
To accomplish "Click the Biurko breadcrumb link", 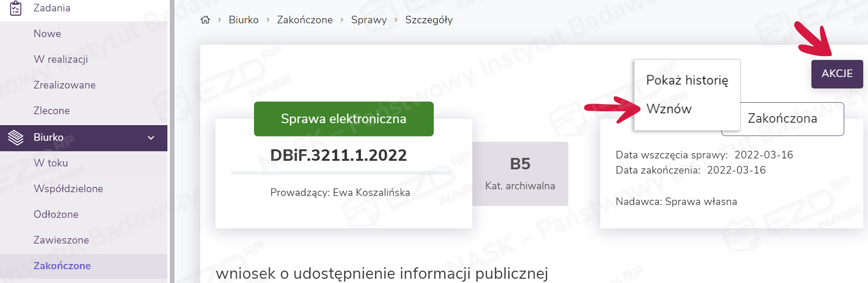I will click(244, 20).
